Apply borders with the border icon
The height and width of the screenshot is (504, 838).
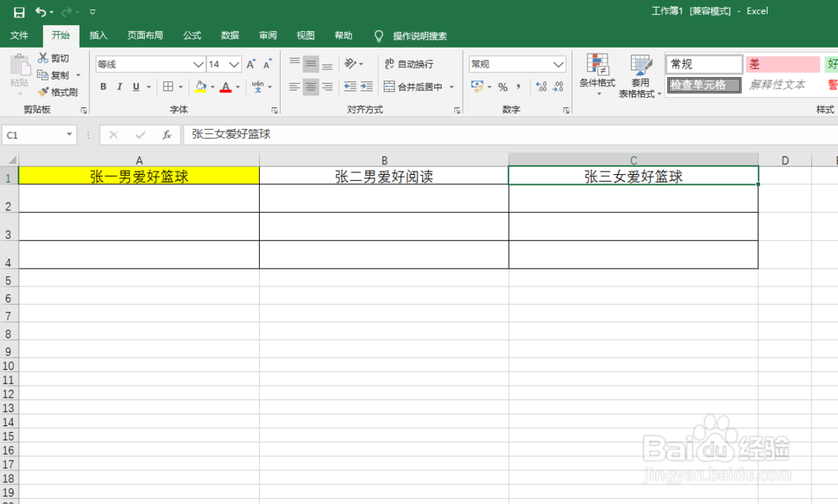[168, 86]
